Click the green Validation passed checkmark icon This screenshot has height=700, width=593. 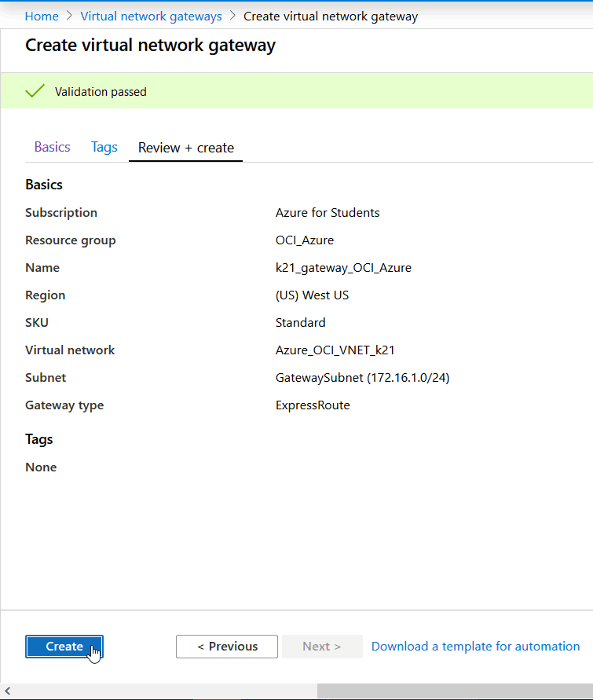[35, 90]
